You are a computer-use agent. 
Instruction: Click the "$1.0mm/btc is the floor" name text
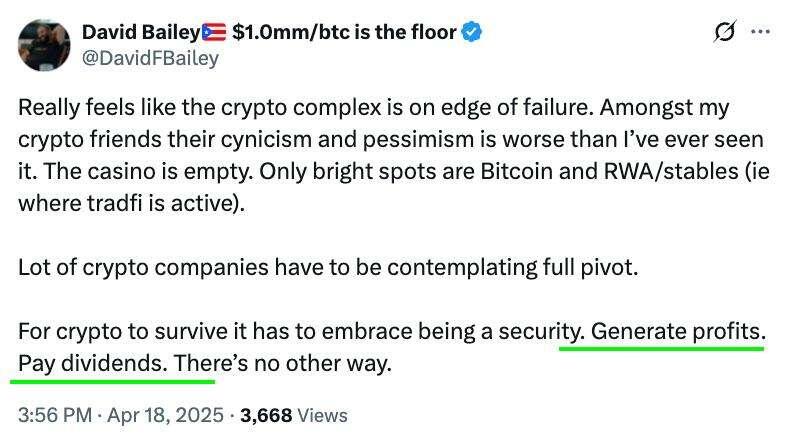tap(344, 32)
